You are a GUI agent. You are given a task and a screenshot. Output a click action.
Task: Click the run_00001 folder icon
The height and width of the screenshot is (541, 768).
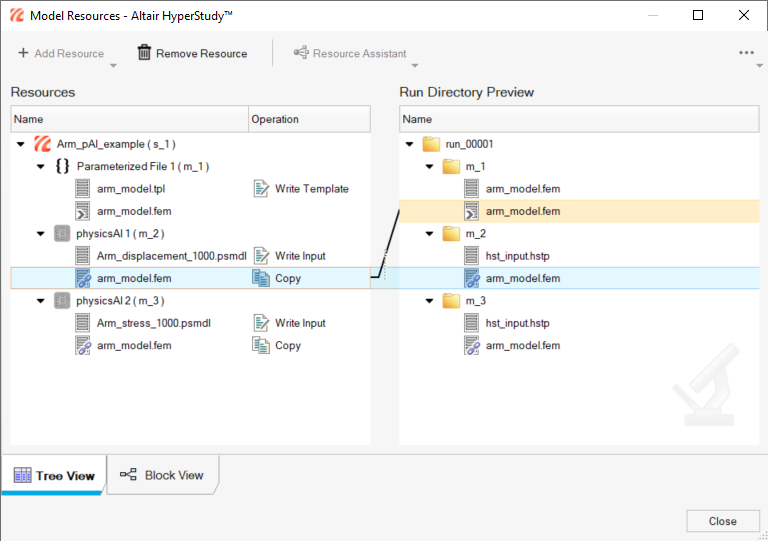(431, 144)
